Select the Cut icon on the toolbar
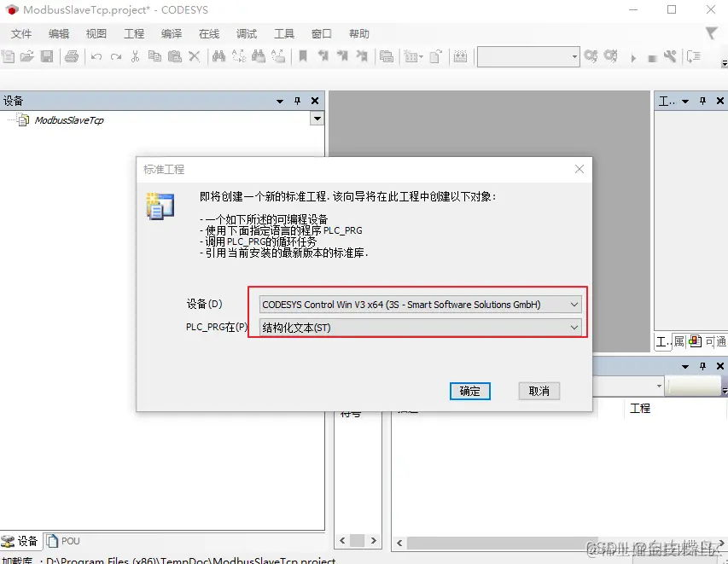The image size is (728, 564). 137,57
